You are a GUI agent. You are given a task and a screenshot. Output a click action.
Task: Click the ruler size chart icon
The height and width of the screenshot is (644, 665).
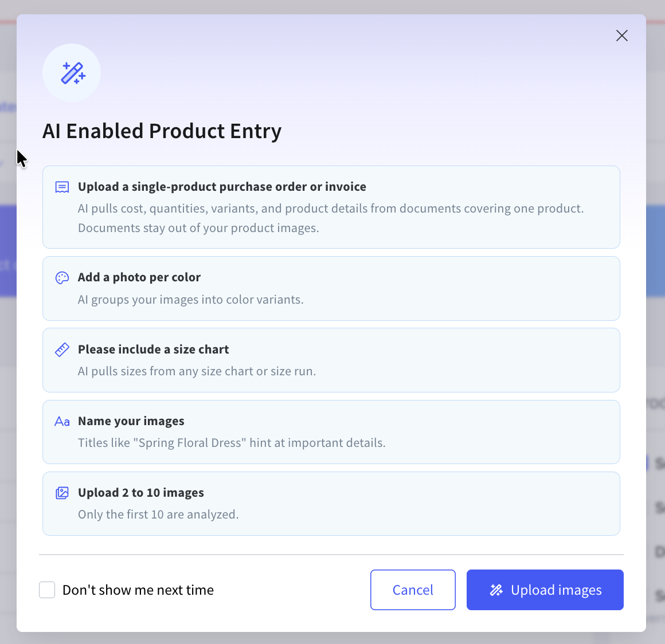point(62,350)
